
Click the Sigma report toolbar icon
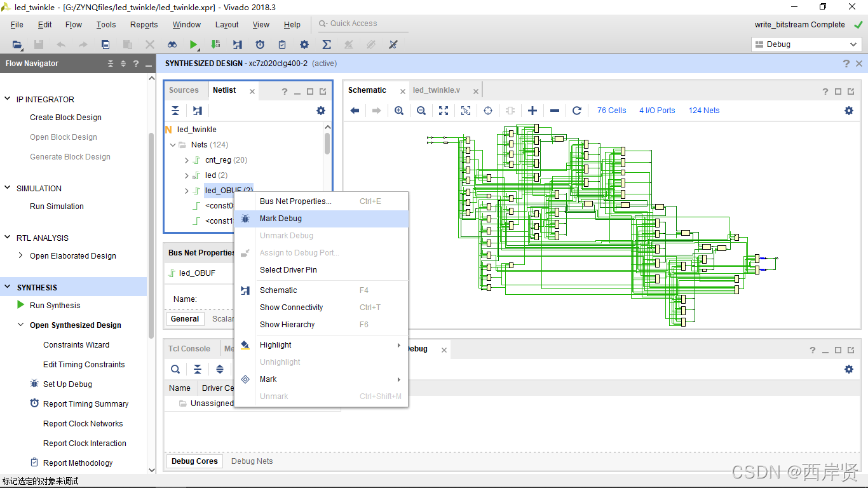(x=327, y=44)
